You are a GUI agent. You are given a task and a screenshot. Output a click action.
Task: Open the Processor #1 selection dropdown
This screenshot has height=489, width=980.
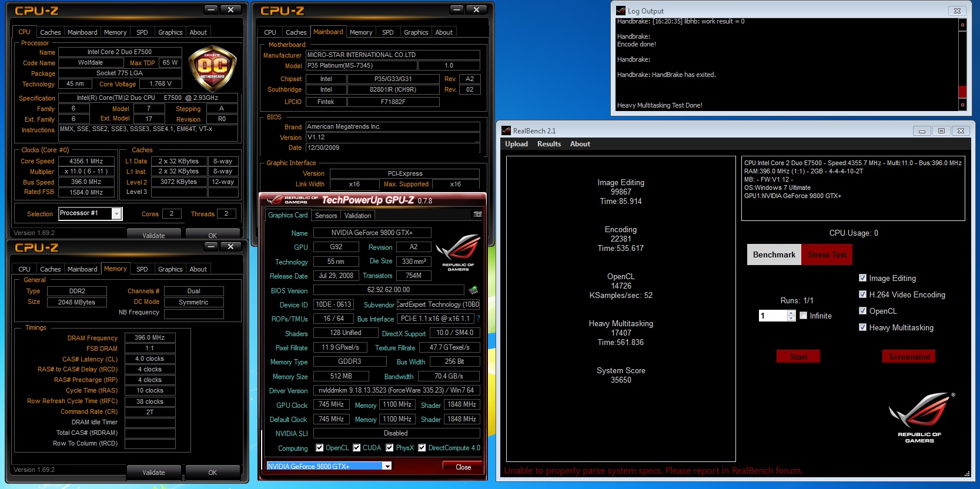pos(116,214)
